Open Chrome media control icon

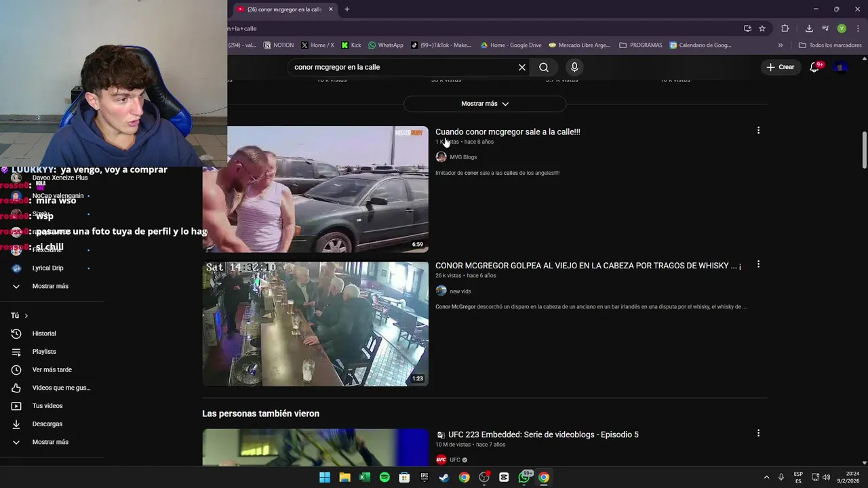coord(825,28)
